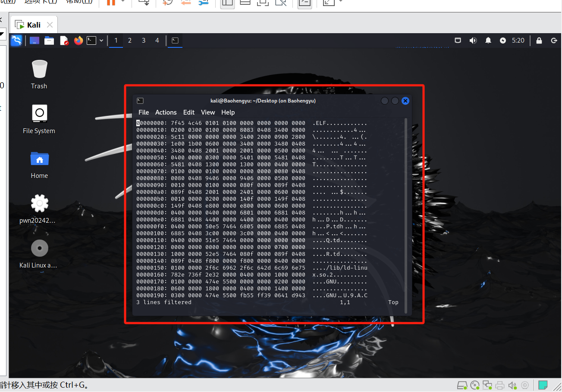Click the wired network tray icon
This screenshot has height=392, width=562.
pos(458,40)
